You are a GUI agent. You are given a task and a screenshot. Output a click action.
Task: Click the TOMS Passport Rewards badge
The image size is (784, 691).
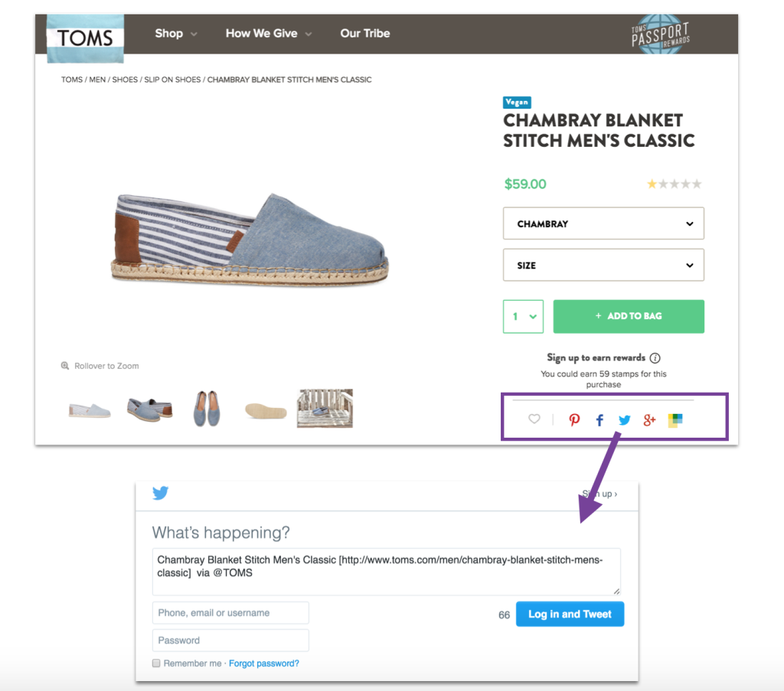pos(660,34)
